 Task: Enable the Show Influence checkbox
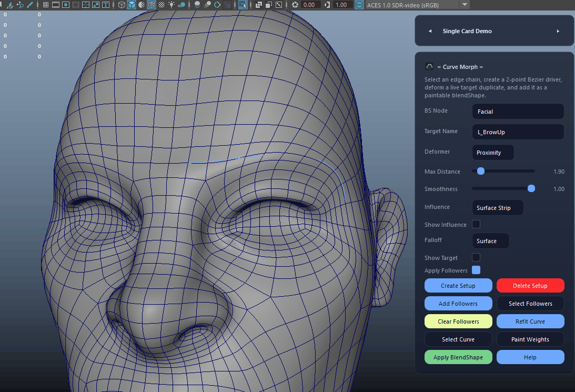pyautogui.click(x=476, y=224)
